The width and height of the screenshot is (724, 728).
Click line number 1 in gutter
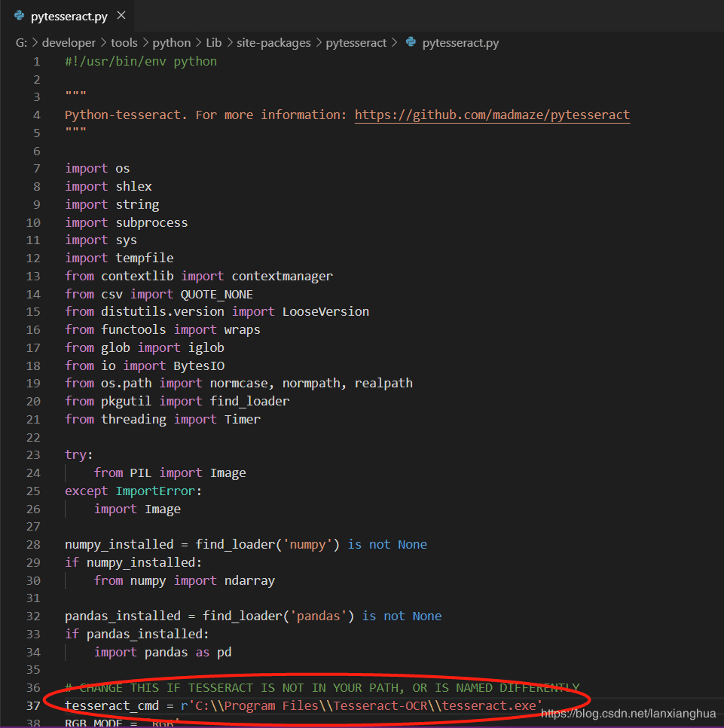[x=37, y=62]
